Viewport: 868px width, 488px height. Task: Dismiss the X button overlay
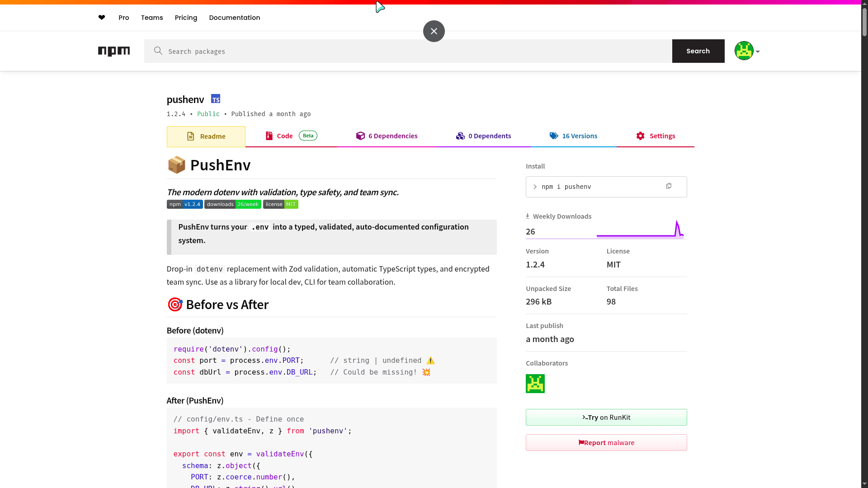pos(434,31)
